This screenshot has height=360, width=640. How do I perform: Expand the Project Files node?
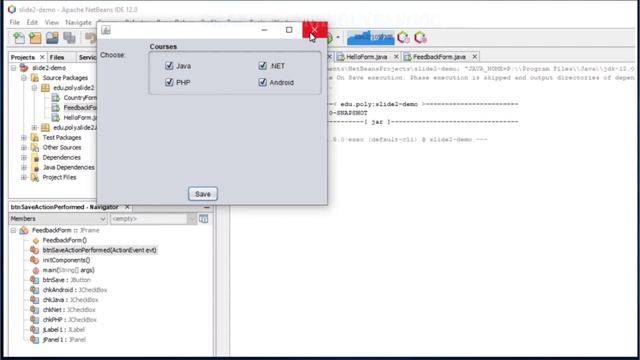tap(24, 177)
